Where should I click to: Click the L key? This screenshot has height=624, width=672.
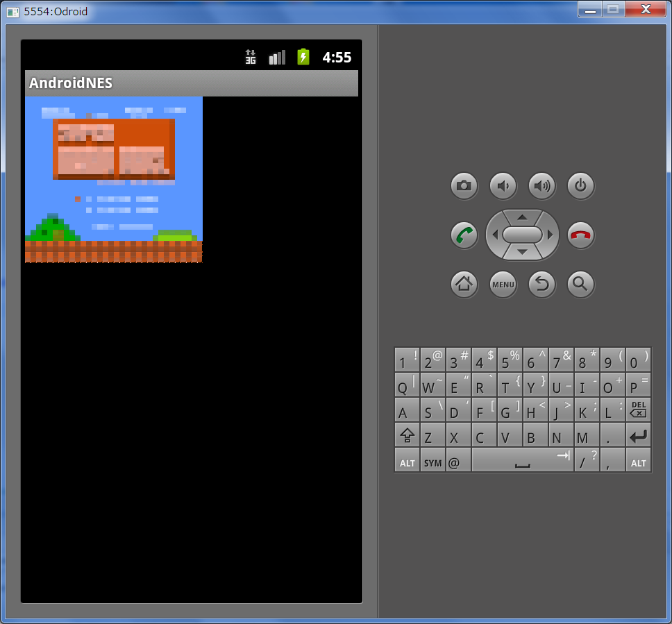click(x=612, y=410)
